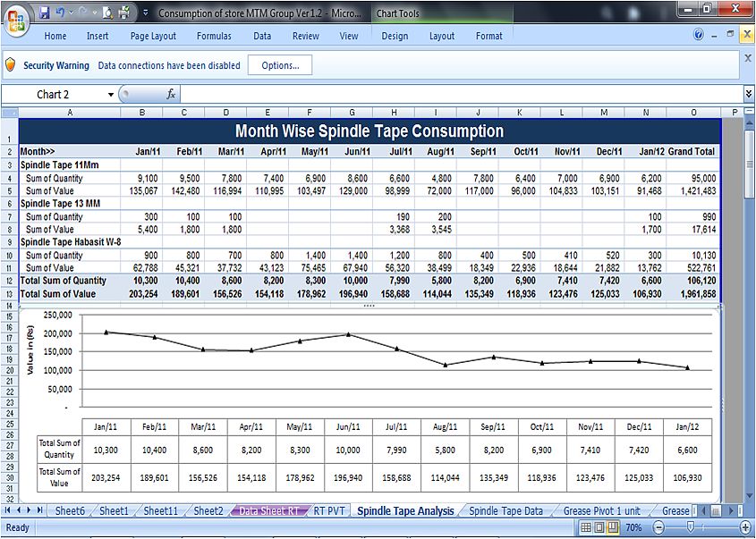Click the Save icon in Quick Access toolbar
756x539 pixels.
[45, 13]
